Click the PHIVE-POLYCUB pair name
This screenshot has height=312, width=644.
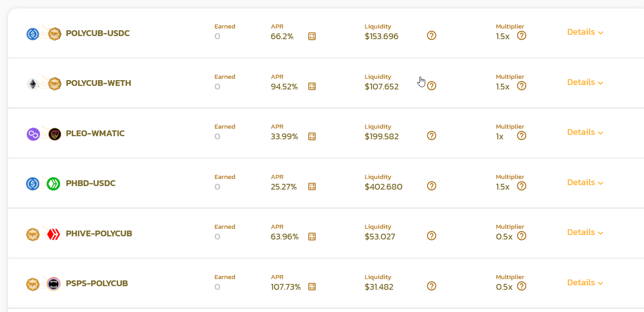(x=99, y=234)
